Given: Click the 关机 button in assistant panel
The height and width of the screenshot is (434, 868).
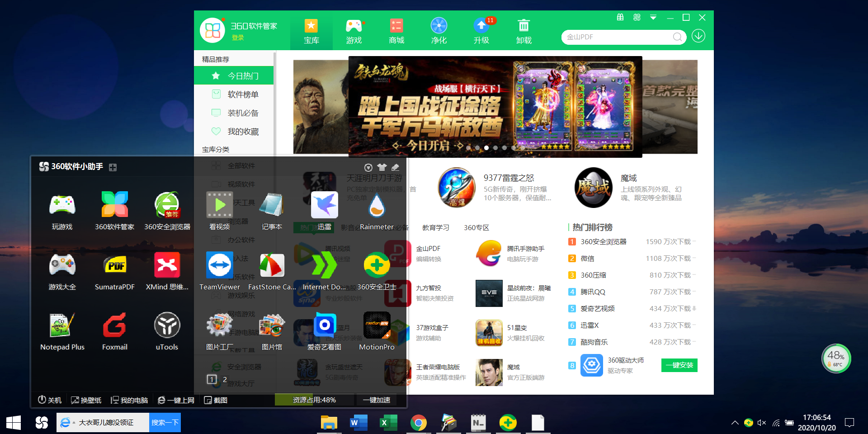Looking at the screenshot, I should coord(50,400).
